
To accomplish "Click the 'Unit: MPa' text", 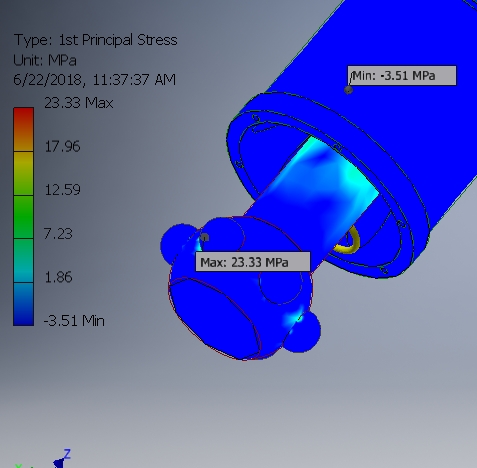I will click(45, 60).
